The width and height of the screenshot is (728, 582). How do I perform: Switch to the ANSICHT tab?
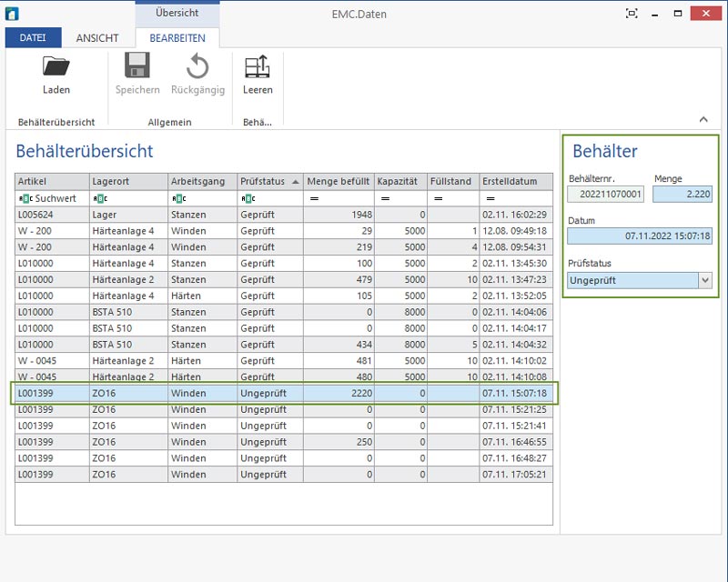98,38
